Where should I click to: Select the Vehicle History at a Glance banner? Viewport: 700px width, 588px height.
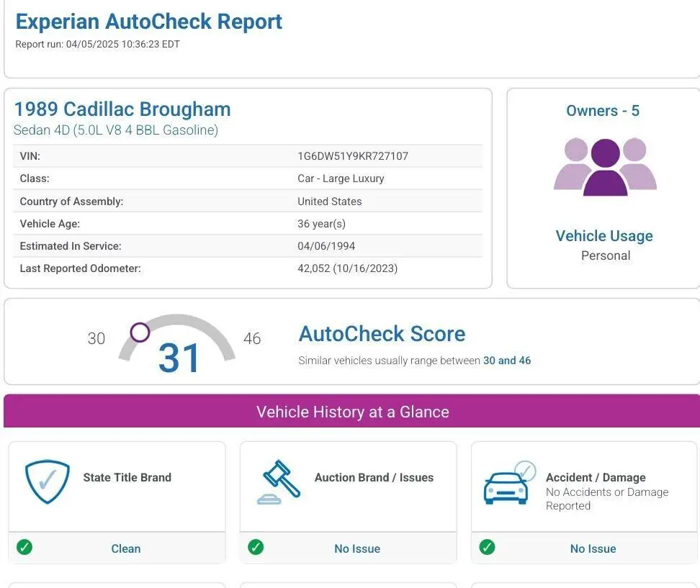click(x=352, y=412)
